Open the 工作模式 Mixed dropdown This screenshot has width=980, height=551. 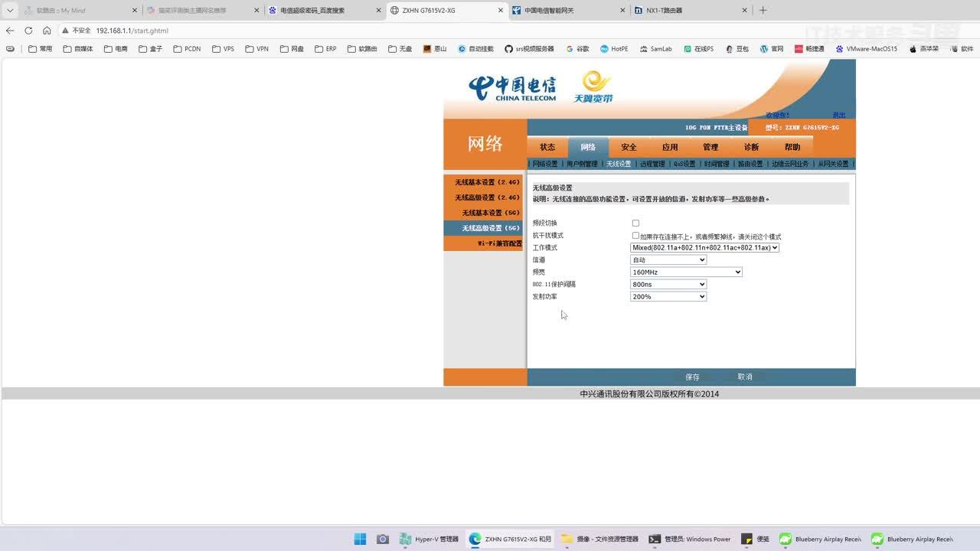coord(704,248)
